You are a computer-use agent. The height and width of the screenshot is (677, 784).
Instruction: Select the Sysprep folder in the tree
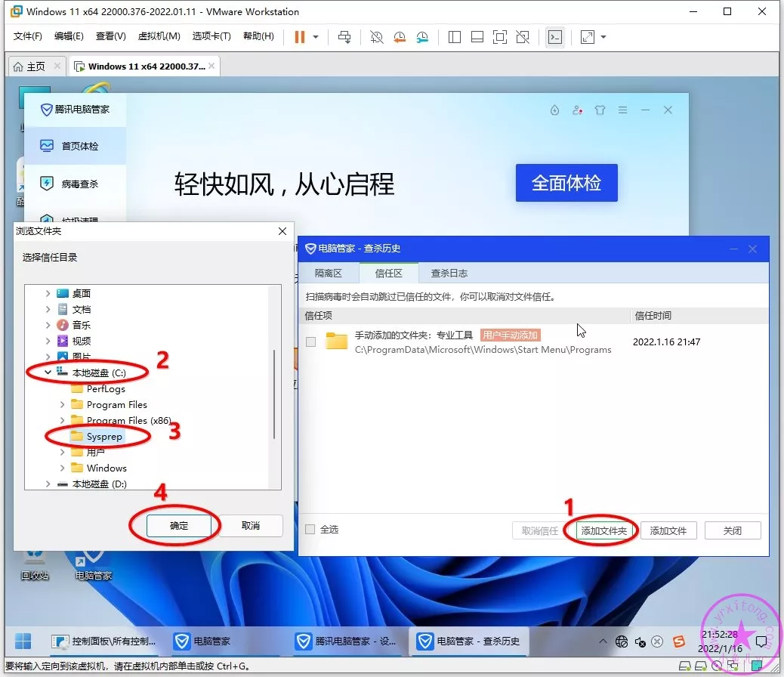[103, 437]
